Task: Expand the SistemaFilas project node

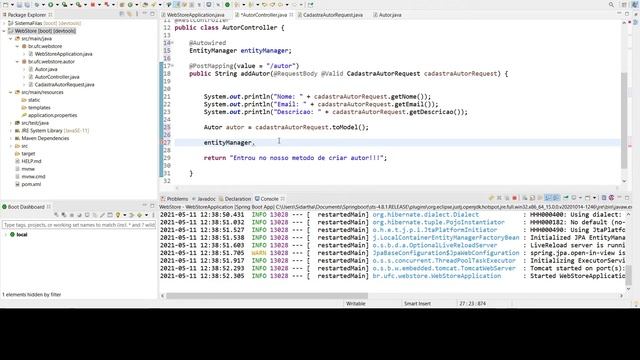Action: click(x=4, y=23)
